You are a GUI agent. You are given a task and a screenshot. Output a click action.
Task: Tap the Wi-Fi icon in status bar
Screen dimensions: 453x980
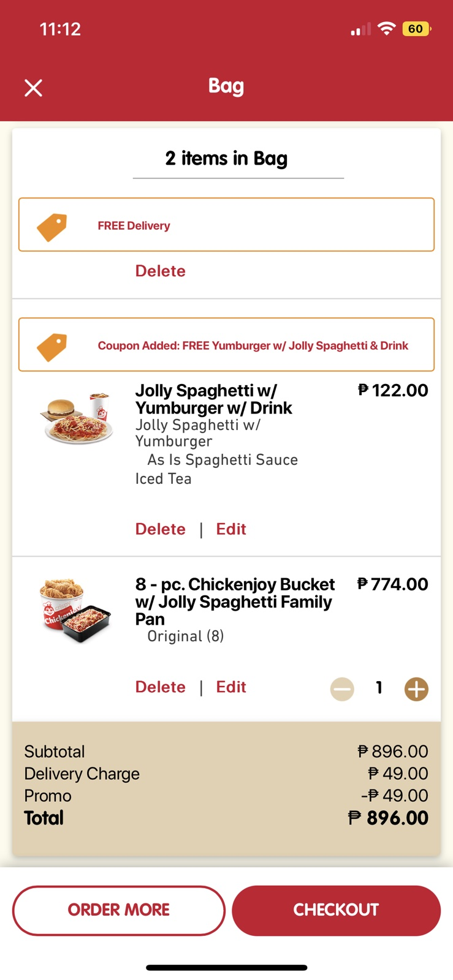tap(386, 28)
